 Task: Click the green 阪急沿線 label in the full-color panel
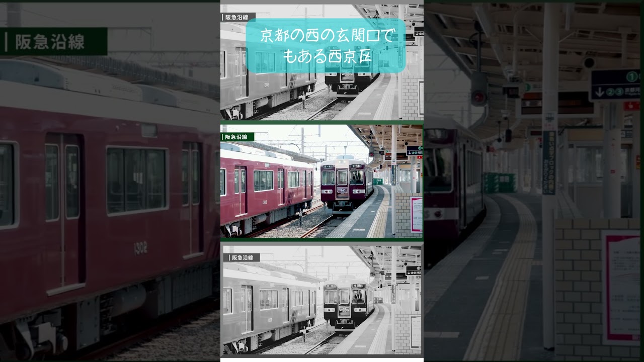click(237, 137)
